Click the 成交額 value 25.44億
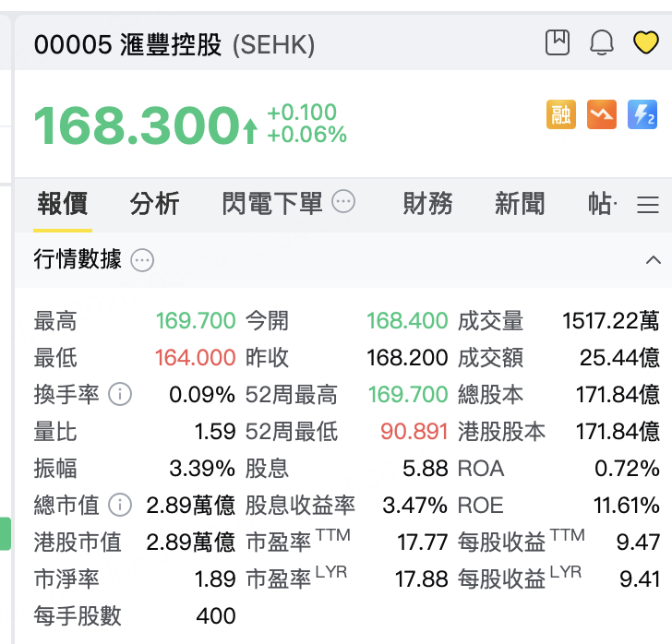The width and height of the screenshot is (672, 644). click(619, 357)
